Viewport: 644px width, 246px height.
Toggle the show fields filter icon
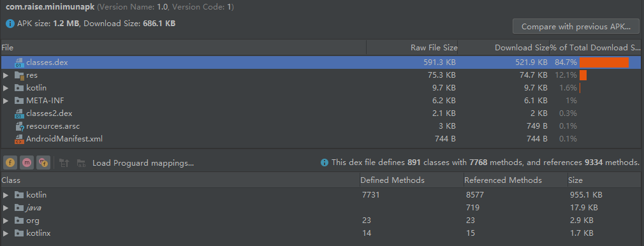11,163
